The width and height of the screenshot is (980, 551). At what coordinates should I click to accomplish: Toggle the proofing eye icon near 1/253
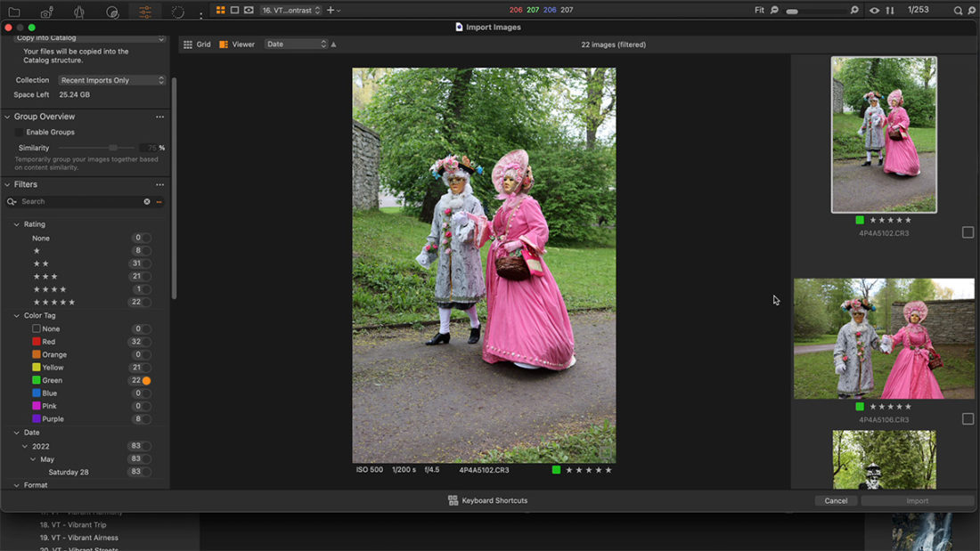875,10
